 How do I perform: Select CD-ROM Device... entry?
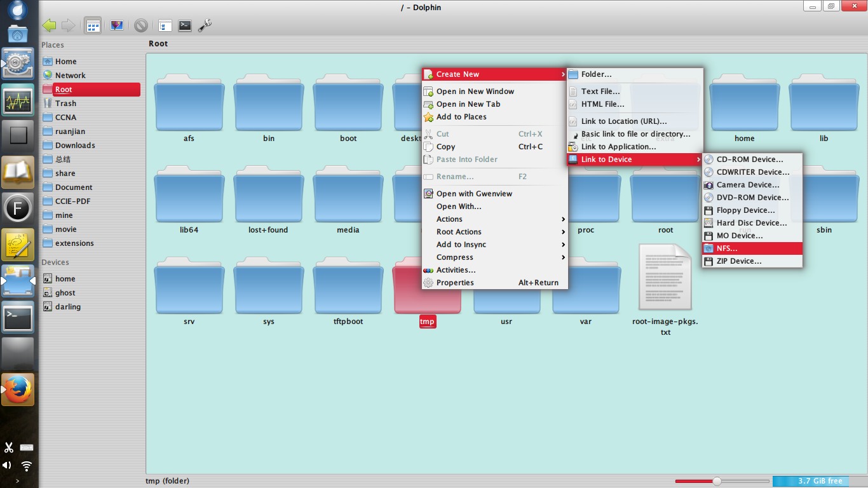tap(752, 159)
